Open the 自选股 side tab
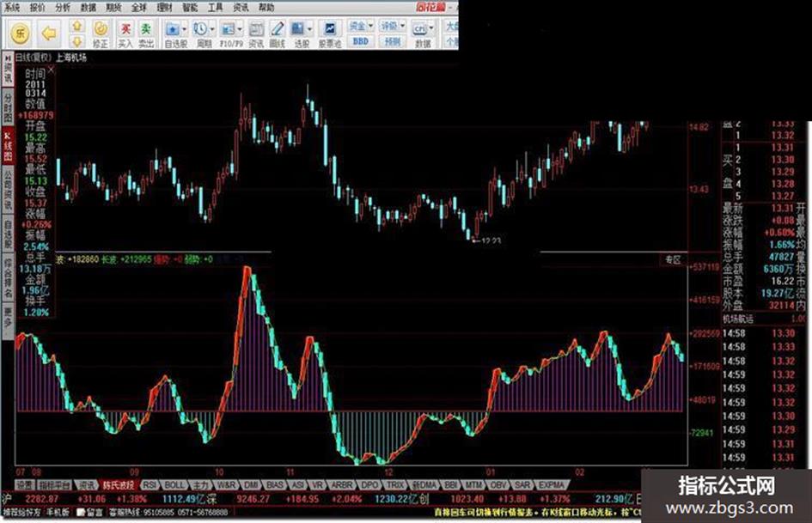Screen dimensions: 812x523 [8, 234]
